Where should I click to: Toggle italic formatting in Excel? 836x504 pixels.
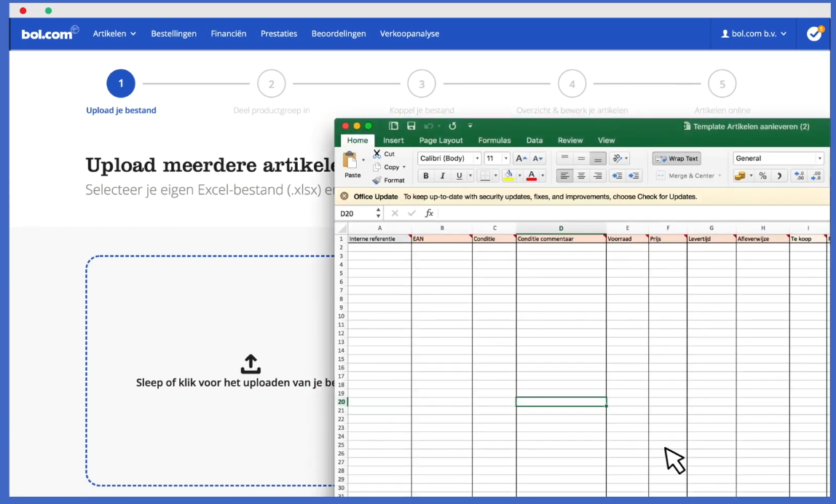(x=442, y=176)
